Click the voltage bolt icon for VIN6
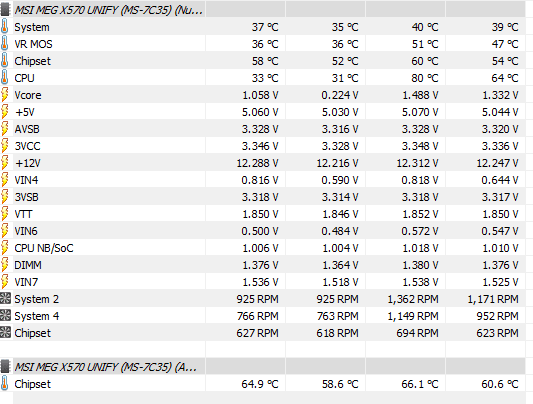This screenshot has height=404, width=533. [4, 231]
